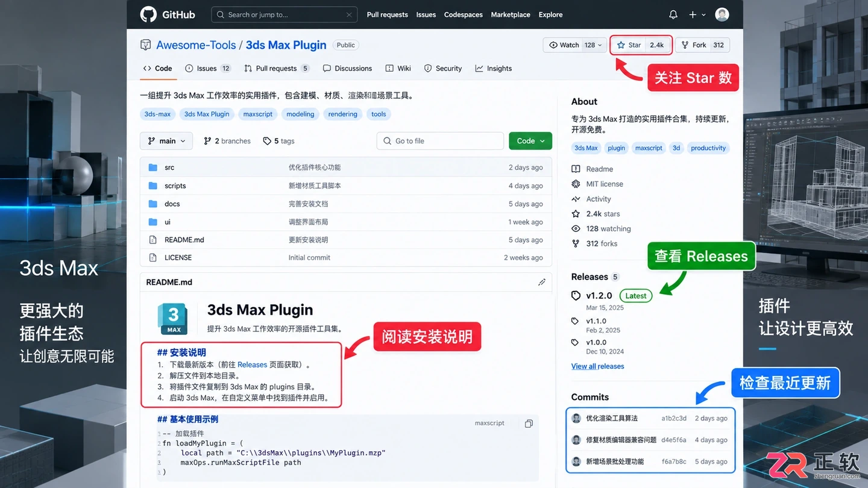The image size is (868, 488).
Task: Click the ui folder icon
Action: (x=153, y=222)
